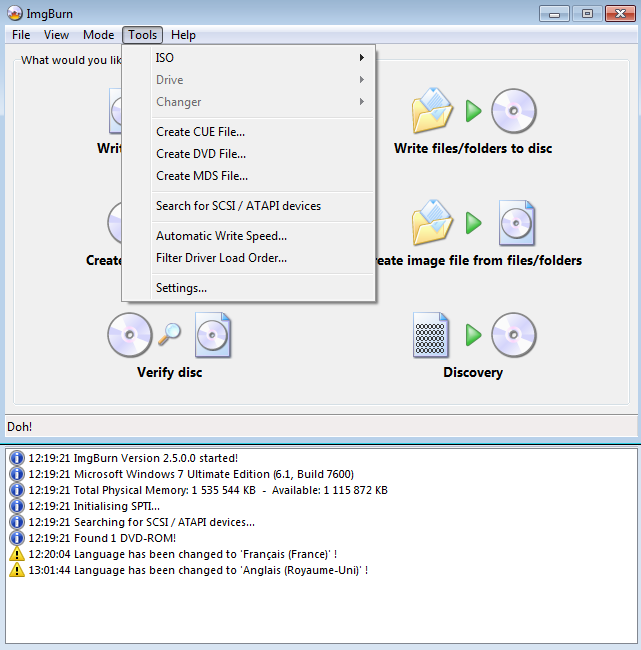Select log line 'Total Physical Memory: 1 535 544 KB'
The width and height of the screenshot is (641, 650).
coord(208,490)
